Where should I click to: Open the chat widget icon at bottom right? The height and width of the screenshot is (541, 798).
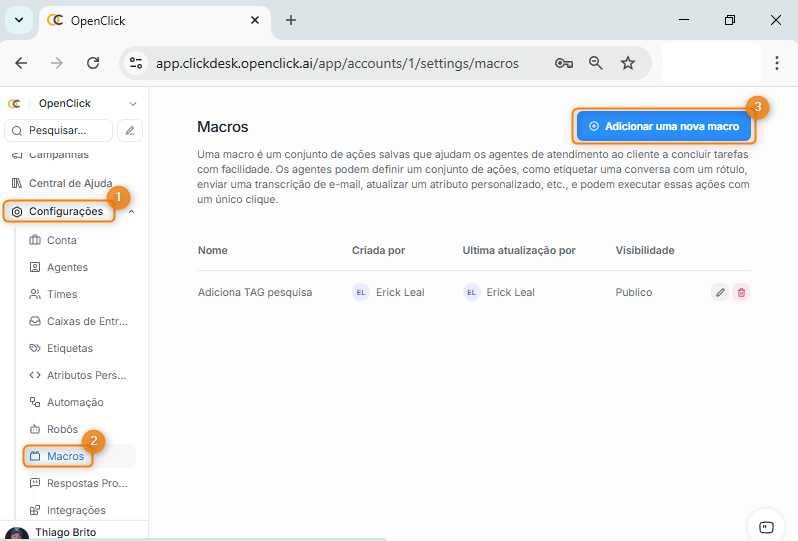(x=766, y=527)
